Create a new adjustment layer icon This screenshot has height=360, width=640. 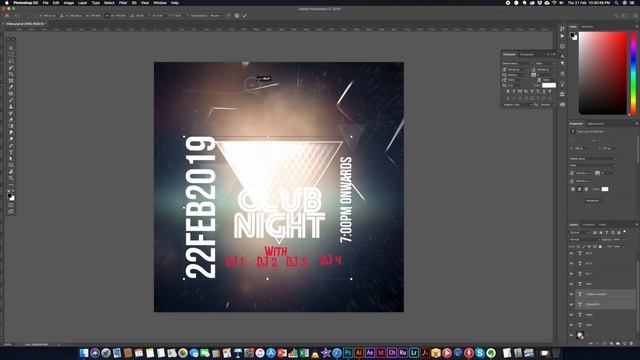[611, 344]
